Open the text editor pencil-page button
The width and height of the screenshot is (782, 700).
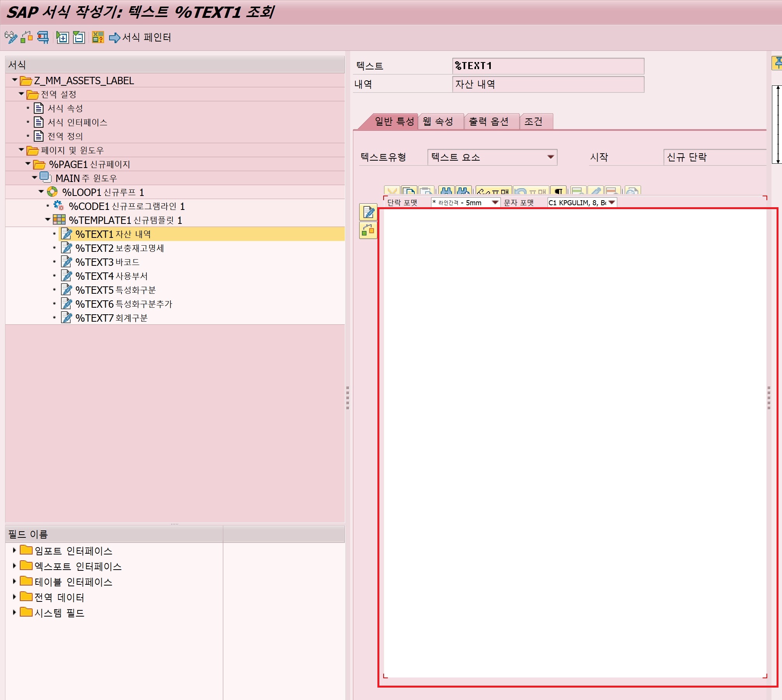tap(368, 212)
